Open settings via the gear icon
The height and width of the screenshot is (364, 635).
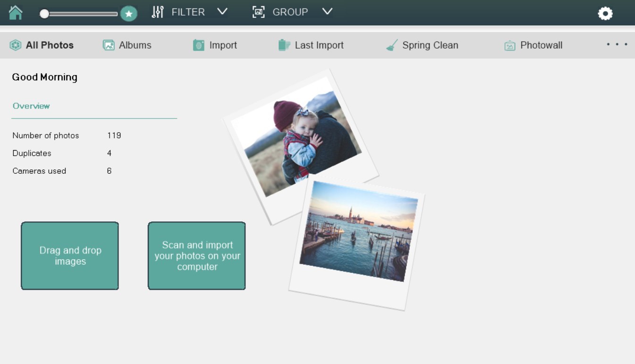pos(605,13)
